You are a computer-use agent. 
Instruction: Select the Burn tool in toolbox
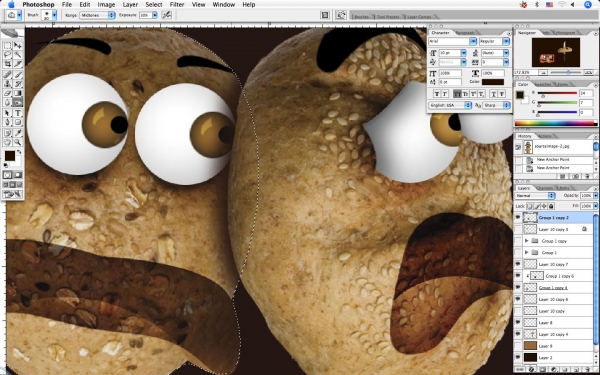[x=18, y=102]
